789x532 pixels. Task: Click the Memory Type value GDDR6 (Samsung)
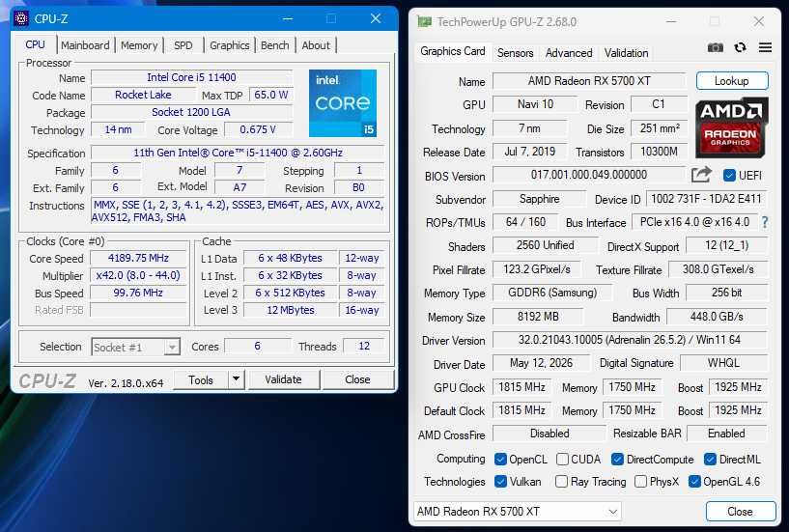(x=552, y=293)
